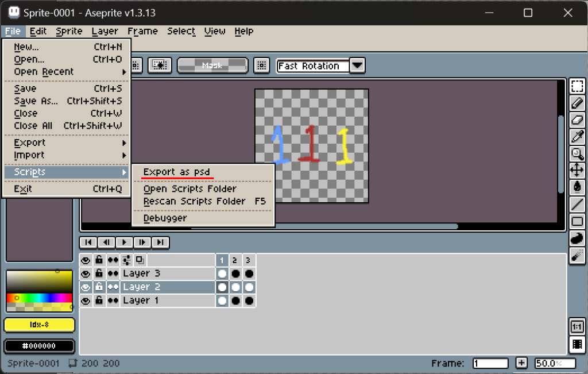Click the pivot position grid icon
Screen dimensions: 588x374
click(262, 65)
